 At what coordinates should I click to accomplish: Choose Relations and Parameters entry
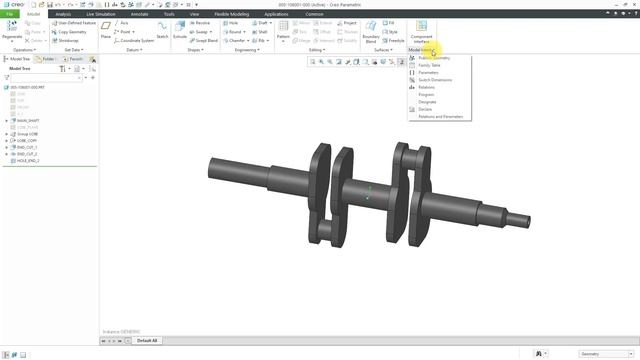pyautogui.click(x=440, y=117)
